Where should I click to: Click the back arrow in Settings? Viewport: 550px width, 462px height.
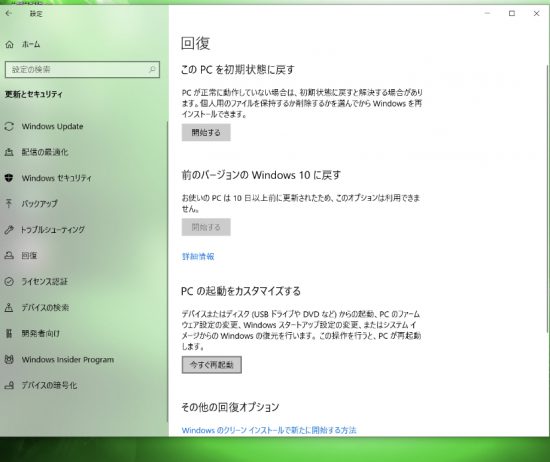click(9, 13)
